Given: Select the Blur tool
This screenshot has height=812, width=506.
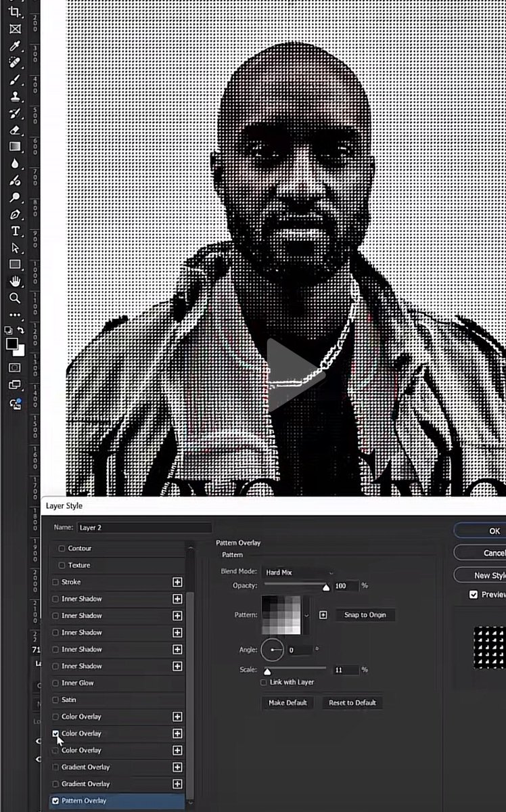Looking at the screenshot, I should (x=15, y=164).
